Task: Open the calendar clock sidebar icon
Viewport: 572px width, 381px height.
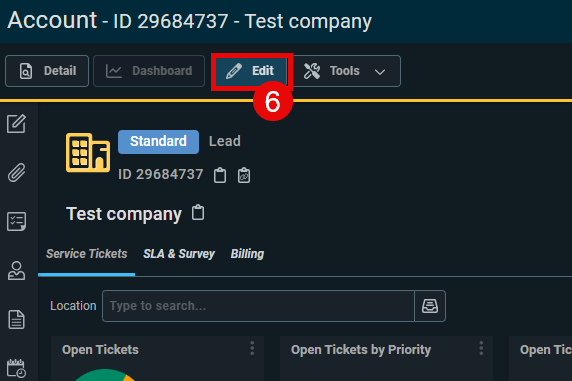Action: [16, 368]
